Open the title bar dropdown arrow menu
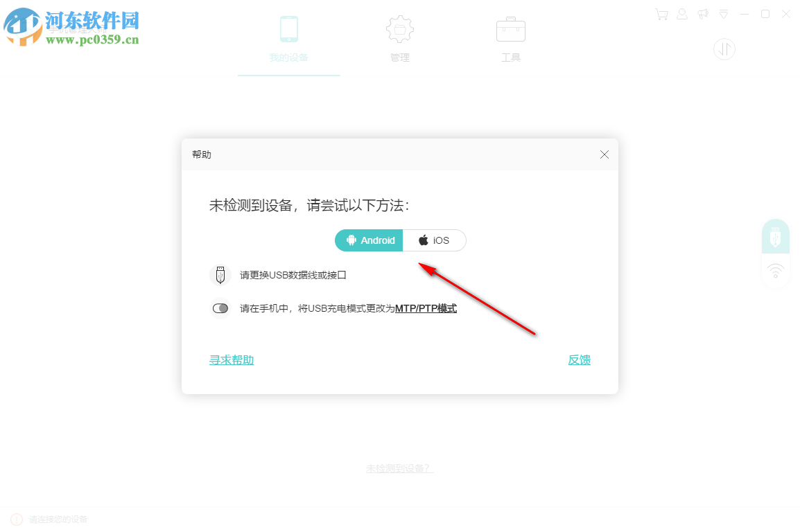The image size is (800, 532). click(723, 14)
